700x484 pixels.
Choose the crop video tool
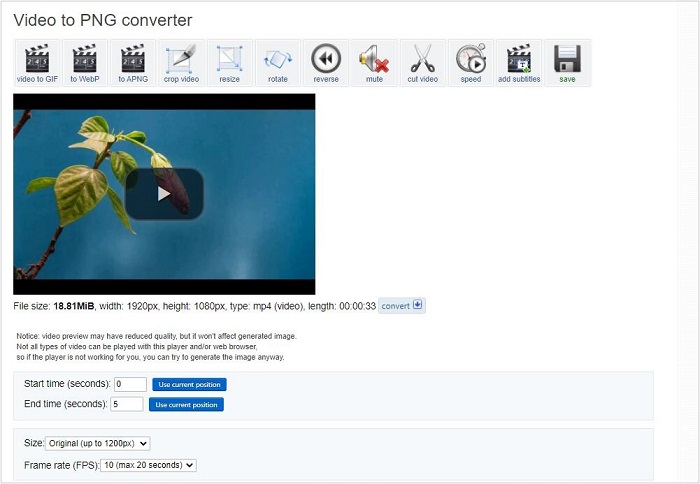(x=181, y=63)
